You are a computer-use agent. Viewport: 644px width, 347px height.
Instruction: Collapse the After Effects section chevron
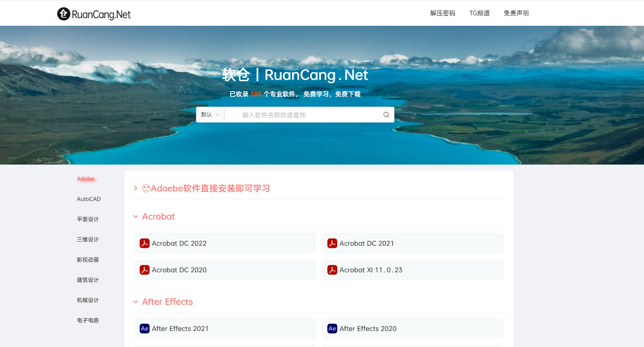point(135,302)
